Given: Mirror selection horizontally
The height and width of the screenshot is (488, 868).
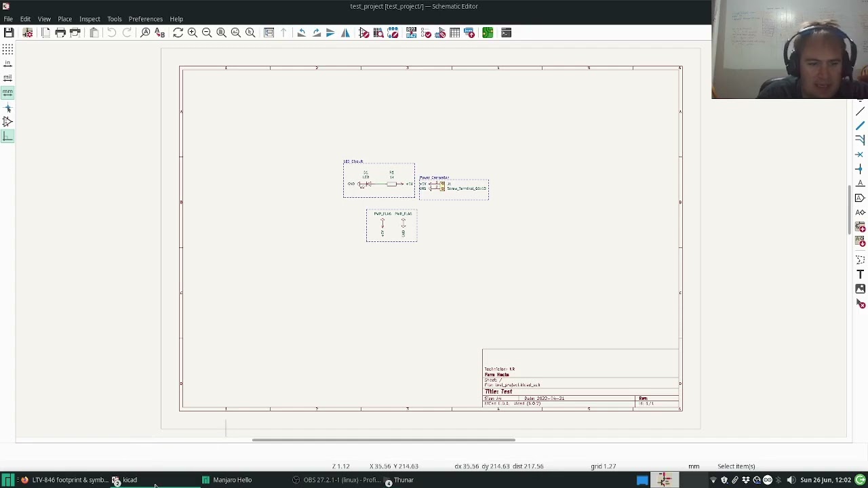Looking at the screenshot, I should point(346,33).
